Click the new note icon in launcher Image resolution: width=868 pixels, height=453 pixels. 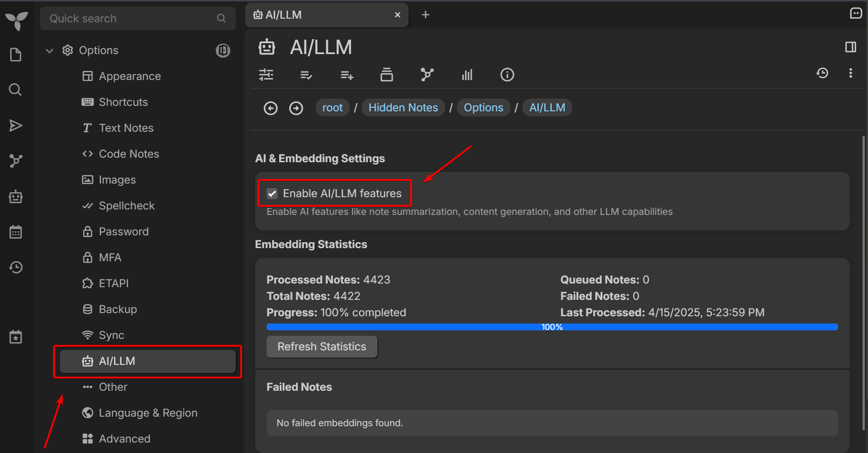pyautogui.click(x=16, y=55)
